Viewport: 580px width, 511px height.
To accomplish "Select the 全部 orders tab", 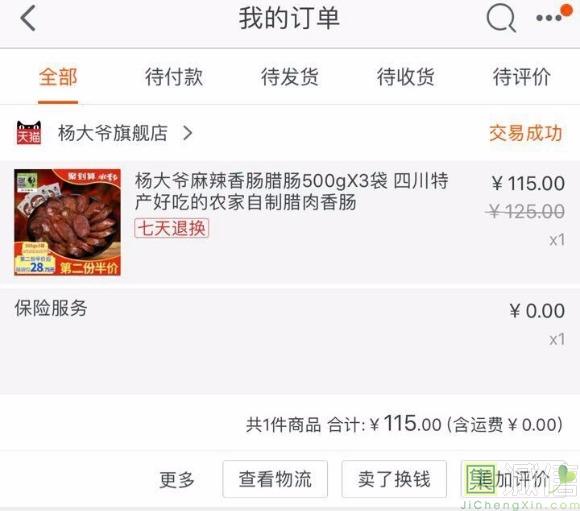I will tap(58, 77).
